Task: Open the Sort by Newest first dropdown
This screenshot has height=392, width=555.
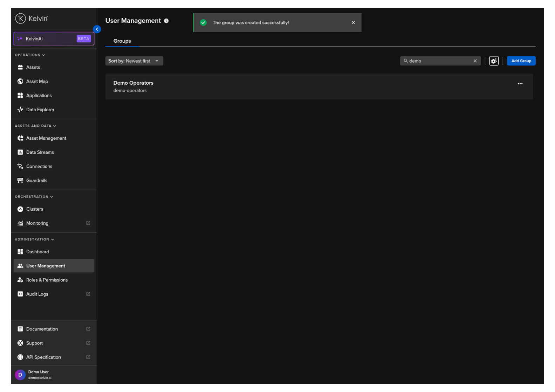Action: (x=134, y=61)
